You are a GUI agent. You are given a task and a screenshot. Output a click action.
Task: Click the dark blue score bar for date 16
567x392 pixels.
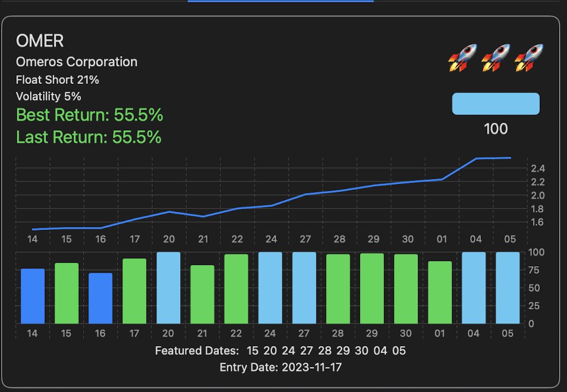pyautogui.click(x=100, y=298)
